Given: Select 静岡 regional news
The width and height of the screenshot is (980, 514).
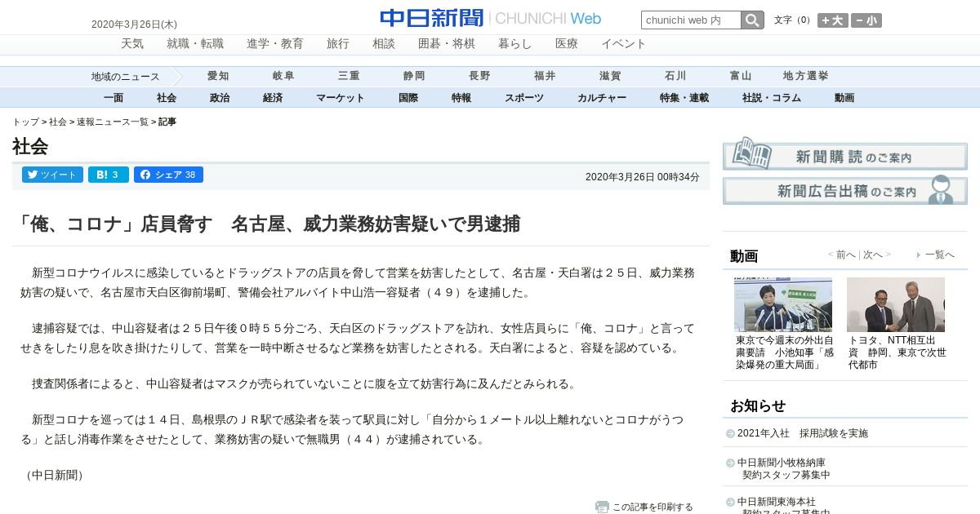Looking at the screenshot, I should [414, 76].
